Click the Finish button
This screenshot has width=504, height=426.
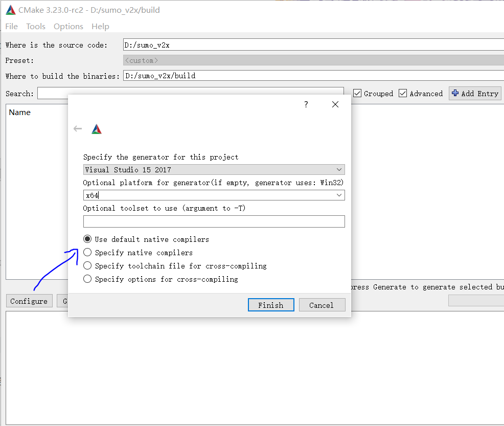(271, 305)
